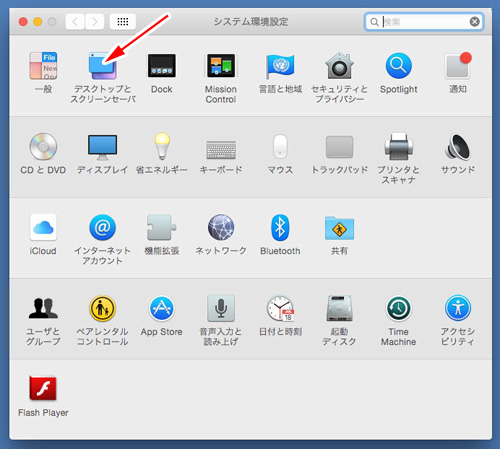
Task: Click the back navigation arrow
Action: point(75,22)
